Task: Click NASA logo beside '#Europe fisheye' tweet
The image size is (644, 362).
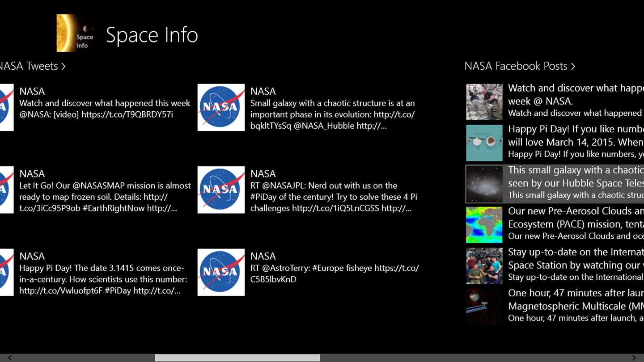Action: [x=221, y=272]
